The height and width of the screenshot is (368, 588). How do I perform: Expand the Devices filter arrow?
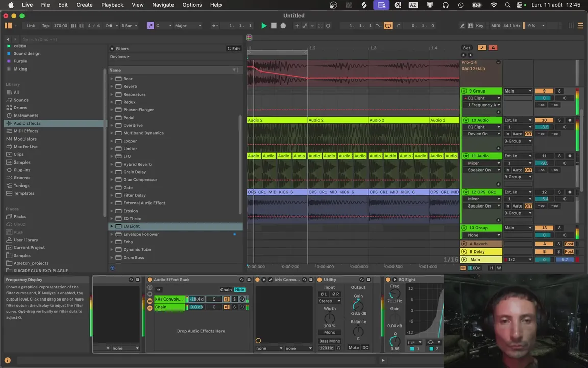coord(128,57)
